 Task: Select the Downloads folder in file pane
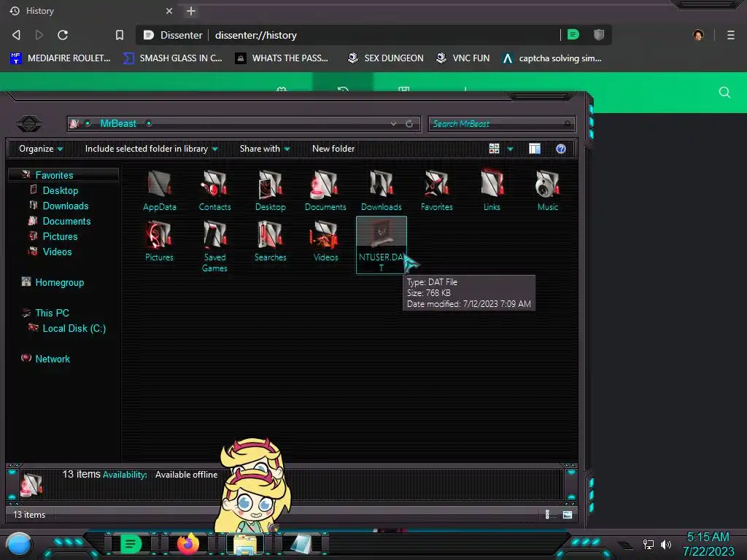pos(381,190)
